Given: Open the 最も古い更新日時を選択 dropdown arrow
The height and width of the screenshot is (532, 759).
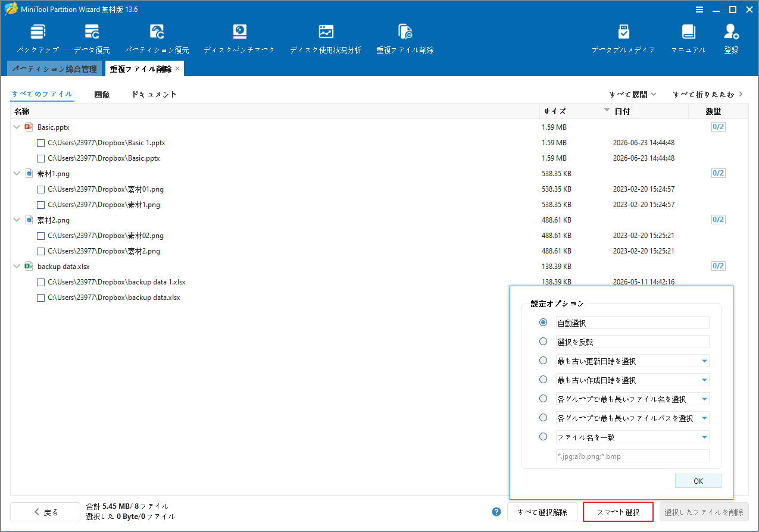Looking at the screenshot, I should tap(704, 361).
